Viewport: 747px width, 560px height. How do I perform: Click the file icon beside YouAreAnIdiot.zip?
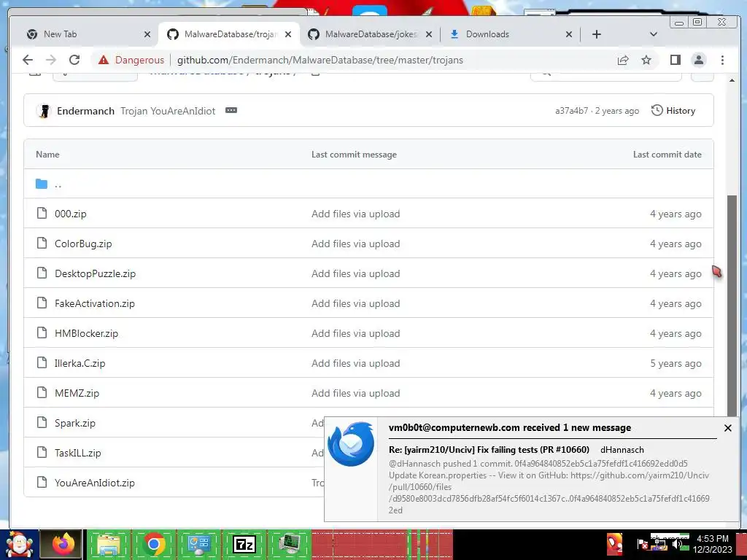42,482
